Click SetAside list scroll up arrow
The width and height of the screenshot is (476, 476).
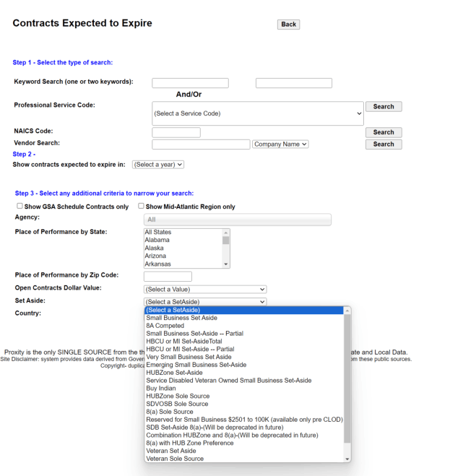coord(347,311)
